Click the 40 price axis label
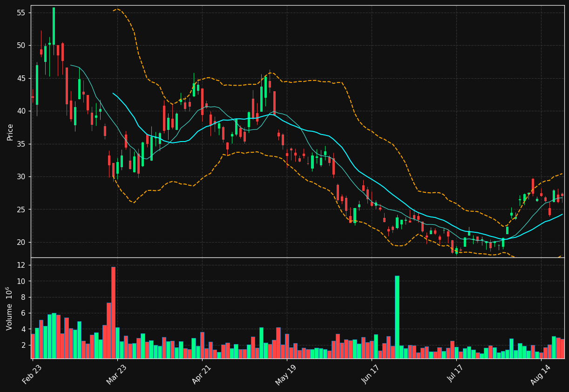Screen dimensions: 569x392 [x=21, y=111]
